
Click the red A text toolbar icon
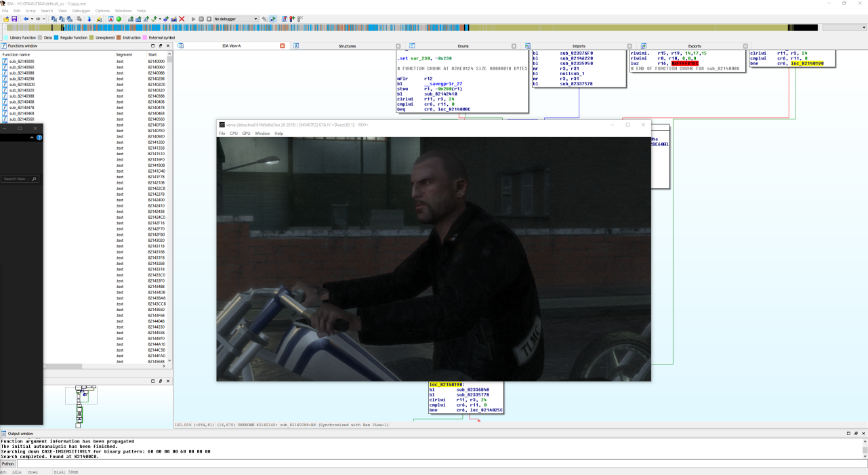[x=110, y=19]
